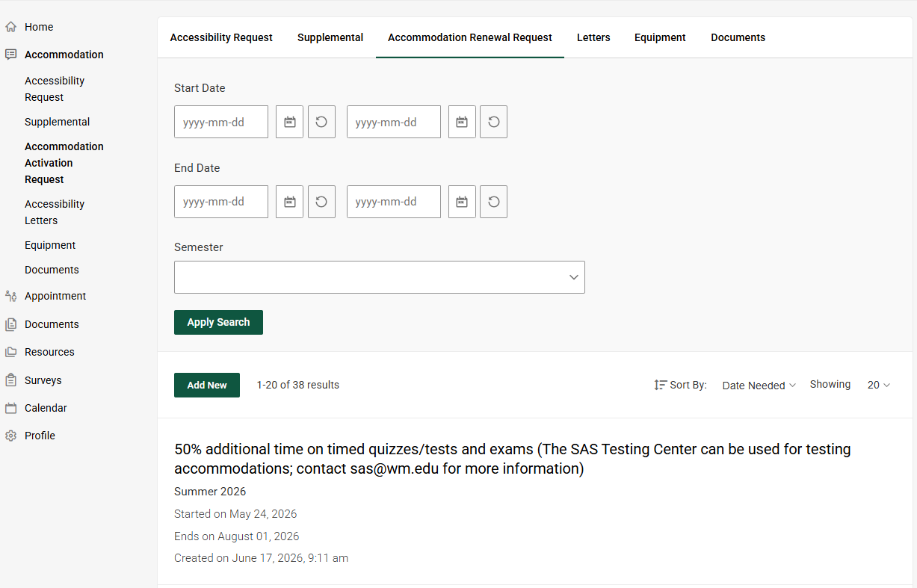Open the 50% additional time accommodation entry

[x=513, y=459]
